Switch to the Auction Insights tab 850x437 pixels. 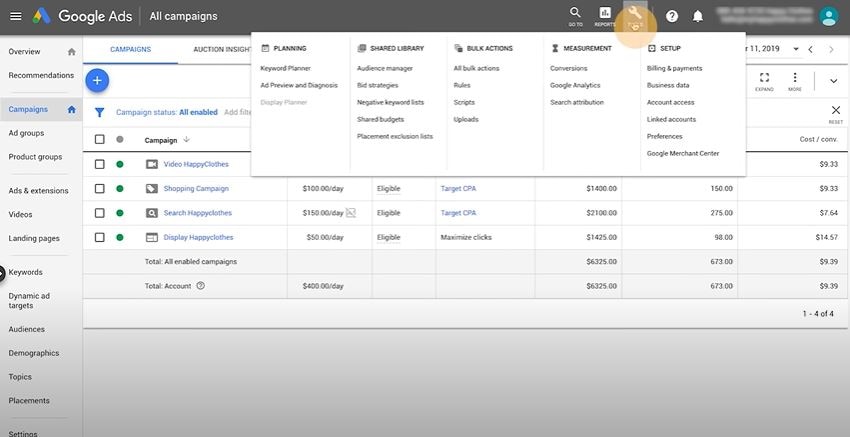click(x=222, y=49)
